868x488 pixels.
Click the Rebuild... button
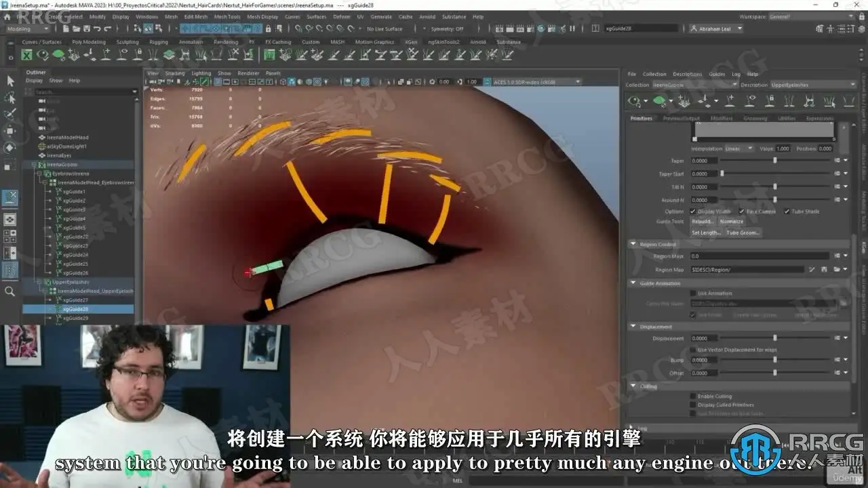tap(703, 222)
